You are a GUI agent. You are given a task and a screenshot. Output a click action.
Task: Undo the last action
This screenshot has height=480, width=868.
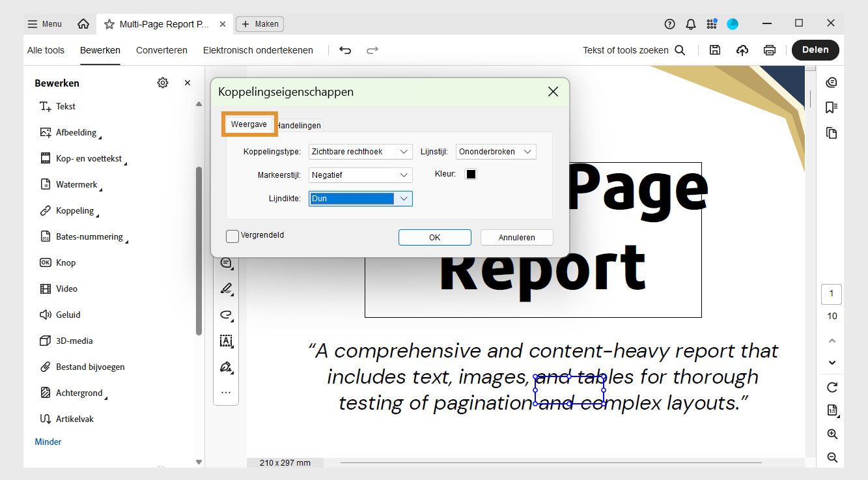[x=345, y=50]
